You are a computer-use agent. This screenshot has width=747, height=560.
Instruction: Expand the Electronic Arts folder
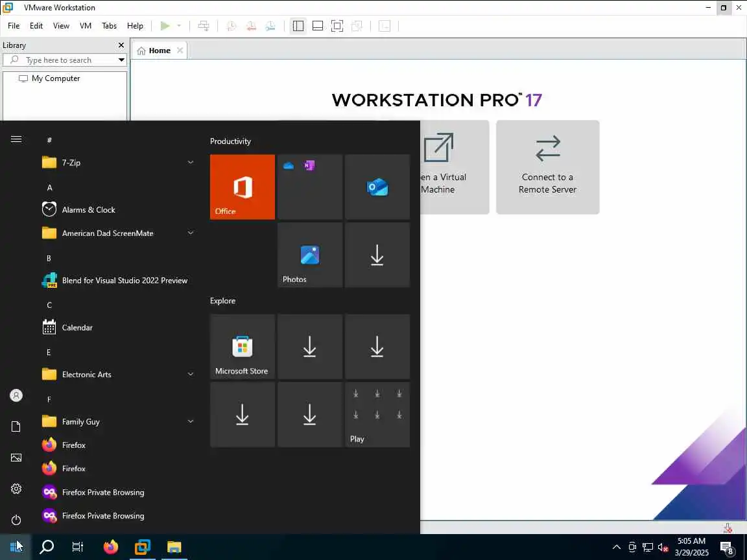117,374
